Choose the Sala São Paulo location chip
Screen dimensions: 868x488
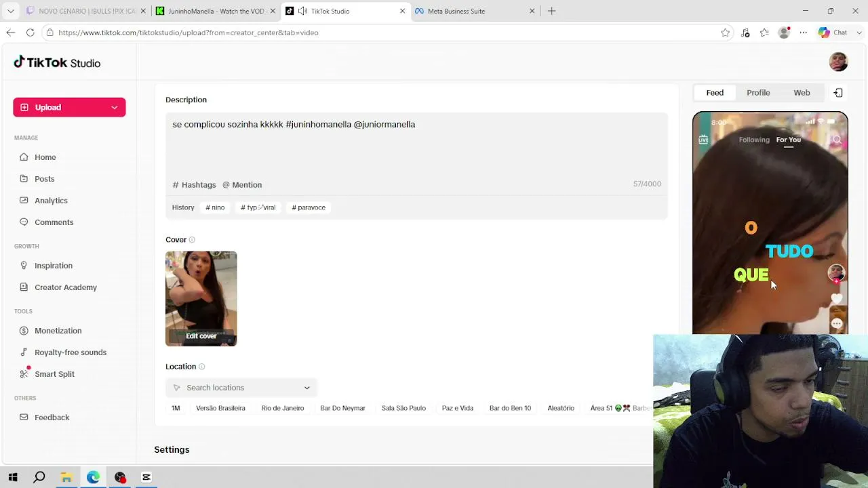[x=403, y=408]
